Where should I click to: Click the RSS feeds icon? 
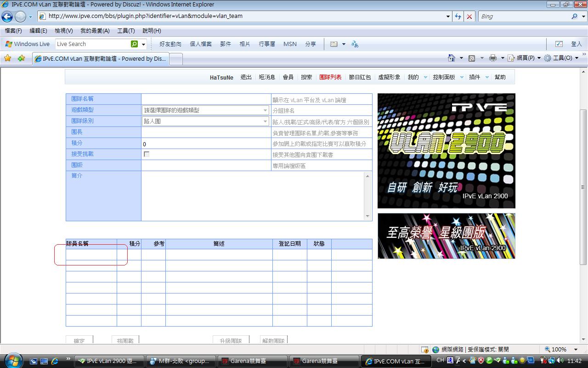click(x=472, y=58)
